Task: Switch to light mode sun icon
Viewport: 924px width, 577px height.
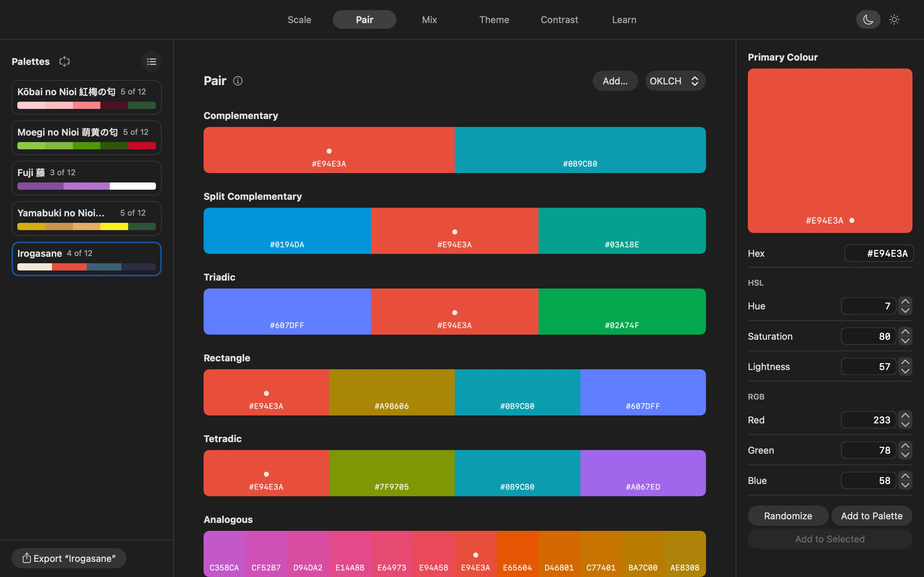Action: coord(894,19)
